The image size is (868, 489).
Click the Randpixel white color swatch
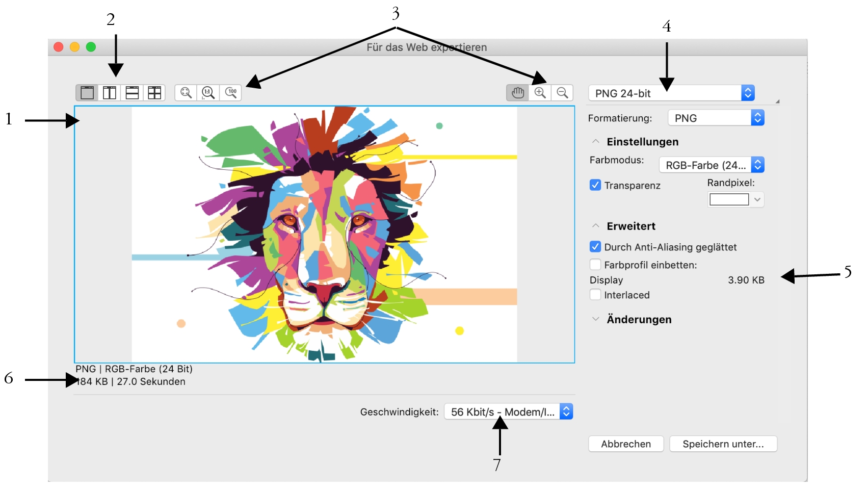[729, 199]
